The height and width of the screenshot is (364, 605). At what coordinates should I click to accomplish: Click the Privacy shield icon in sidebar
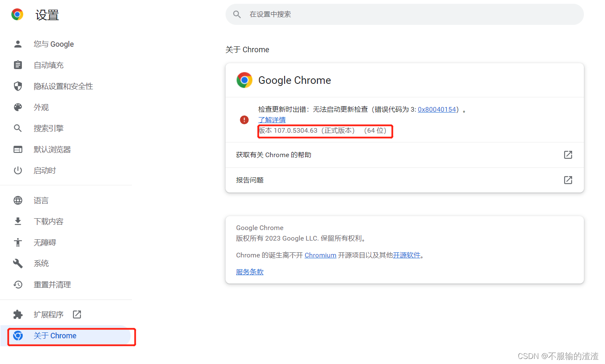point(18,86)
